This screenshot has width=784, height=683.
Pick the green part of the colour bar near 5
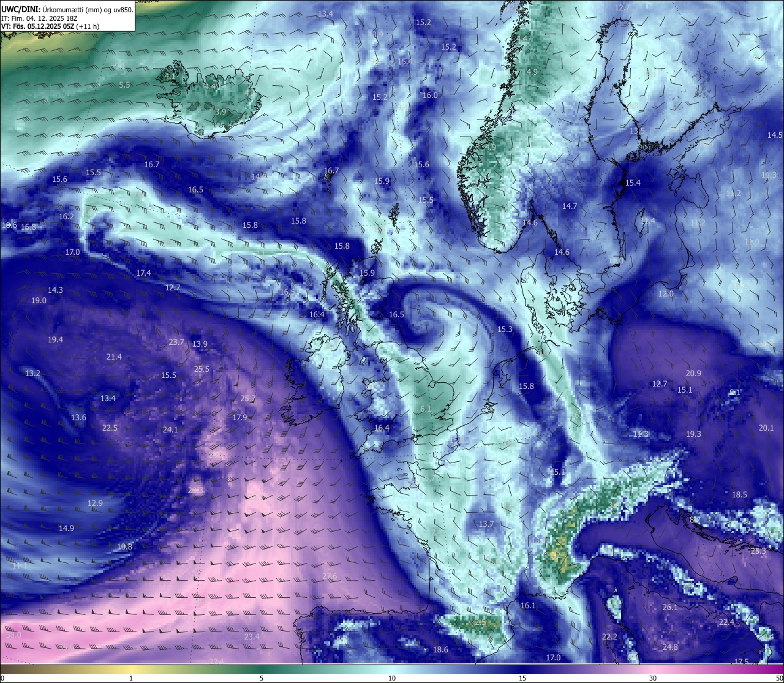[x=262, y=669]
